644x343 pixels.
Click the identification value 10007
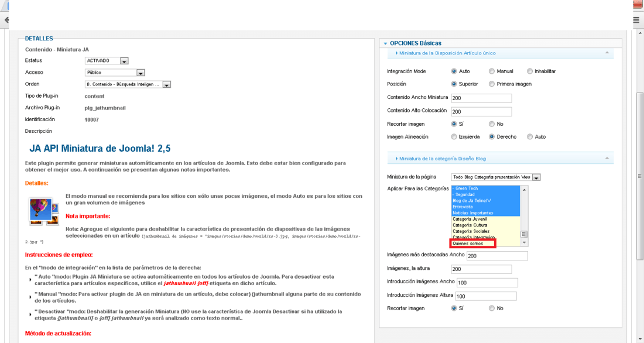click(x=91, y=120)
